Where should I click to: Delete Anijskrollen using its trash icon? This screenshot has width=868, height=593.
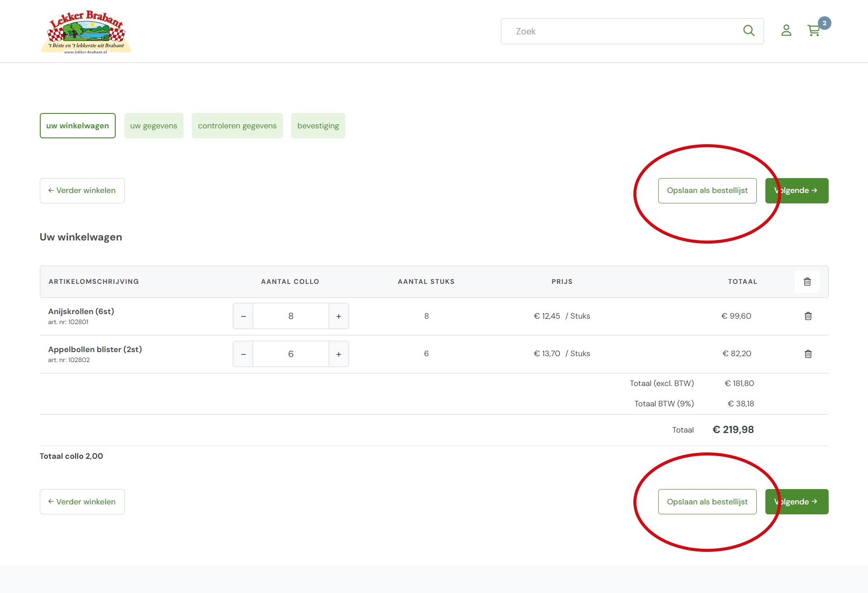808,316
